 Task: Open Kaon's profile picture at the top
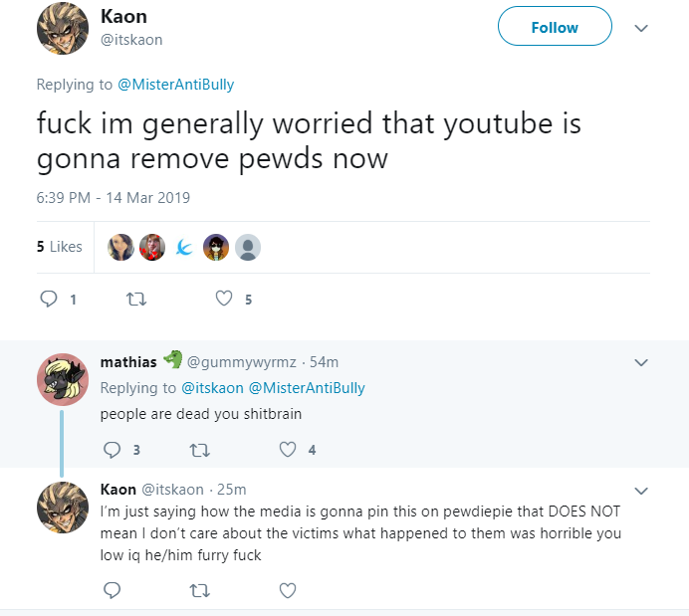pos(63,29)
